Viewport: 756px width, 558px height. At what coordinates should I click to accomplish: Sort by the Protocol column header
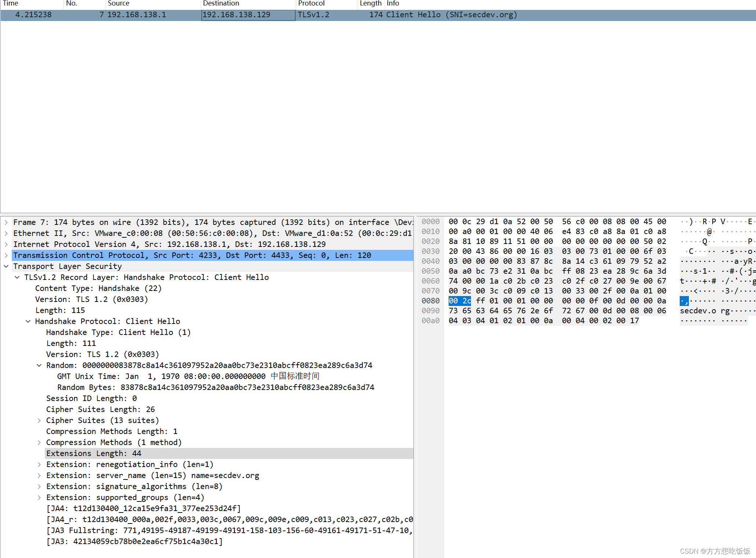point(311,3)
